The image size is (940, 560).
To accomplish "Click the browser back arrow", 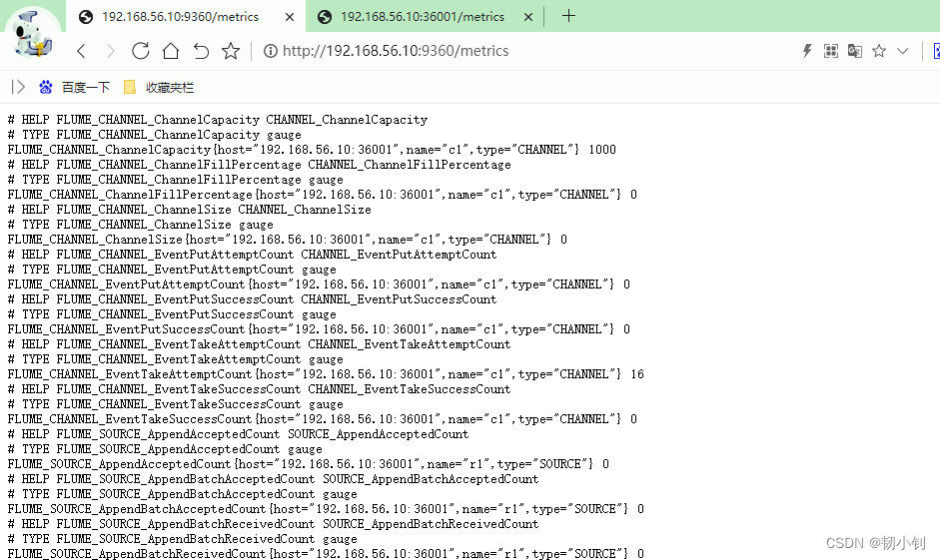I will pos(82,51).
